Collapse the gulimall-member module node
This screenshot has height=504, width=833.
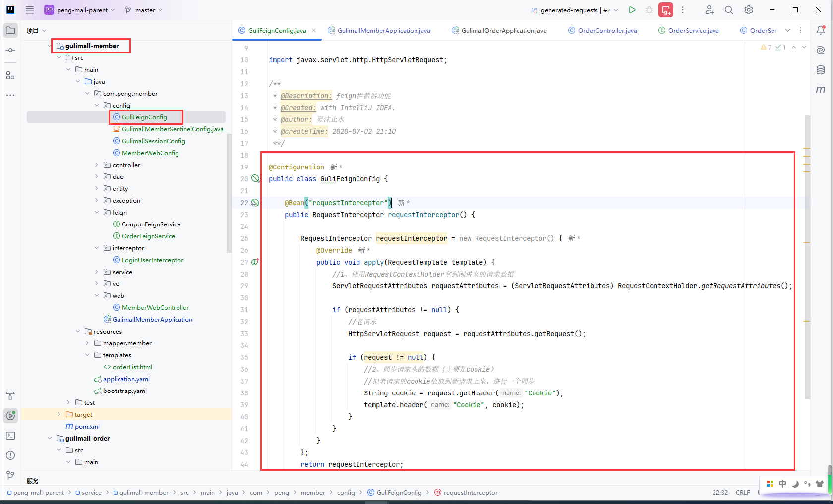pos(50,46)
